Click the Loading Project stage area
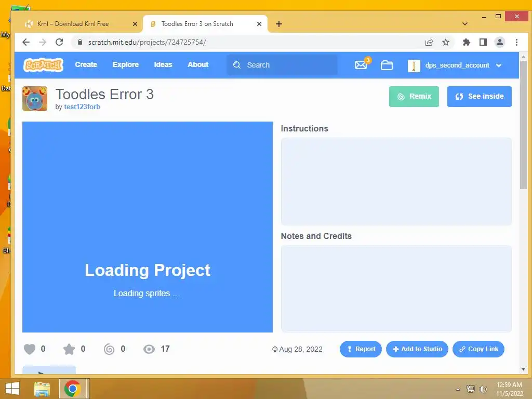Viewport: 532px width, 399px height. (x=148, y=227)
